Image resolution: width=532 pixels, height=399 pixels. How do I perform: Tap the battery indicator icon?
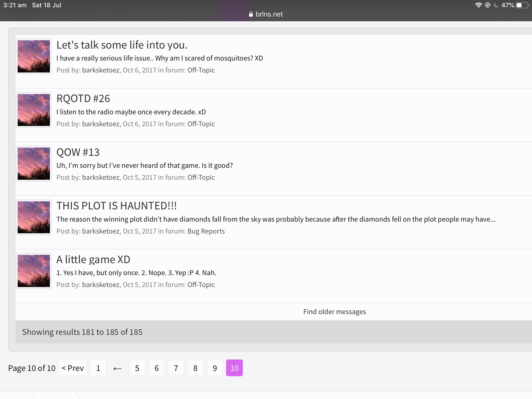(x=522, y=5)
